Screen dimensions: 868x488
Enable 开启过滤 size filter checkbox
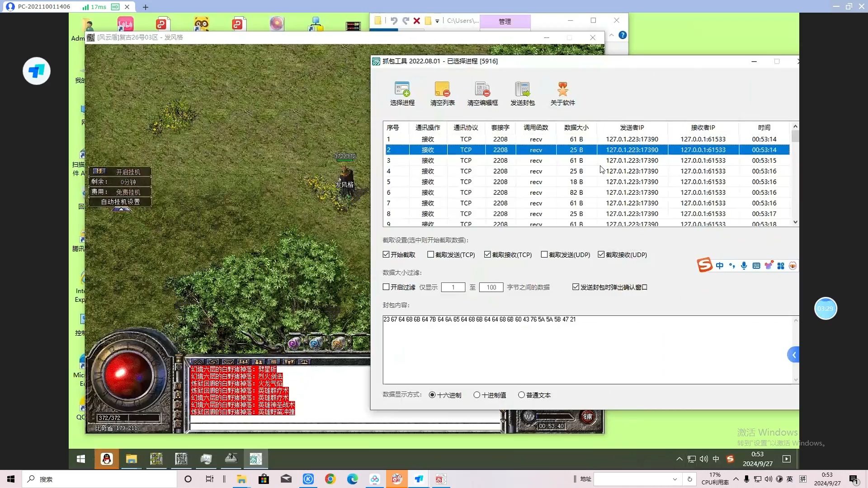(x=386, y=287)
